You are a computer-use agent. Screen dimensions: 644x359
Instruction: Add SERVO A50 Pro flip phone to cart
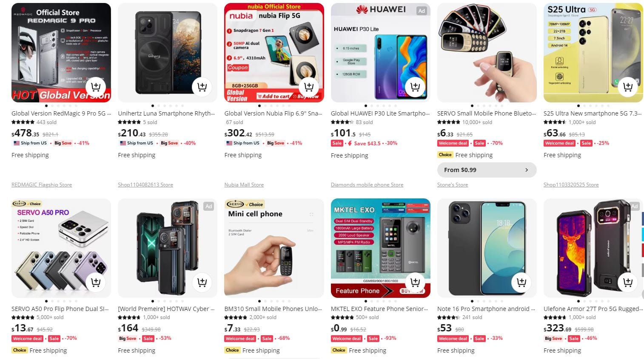click(96, 282)
